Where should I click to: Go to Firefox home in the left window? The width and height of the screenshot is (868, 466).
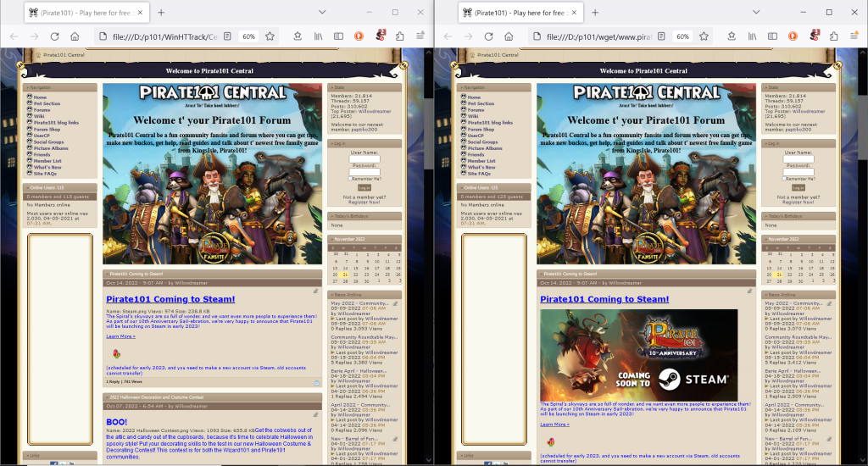click(75, 36)
